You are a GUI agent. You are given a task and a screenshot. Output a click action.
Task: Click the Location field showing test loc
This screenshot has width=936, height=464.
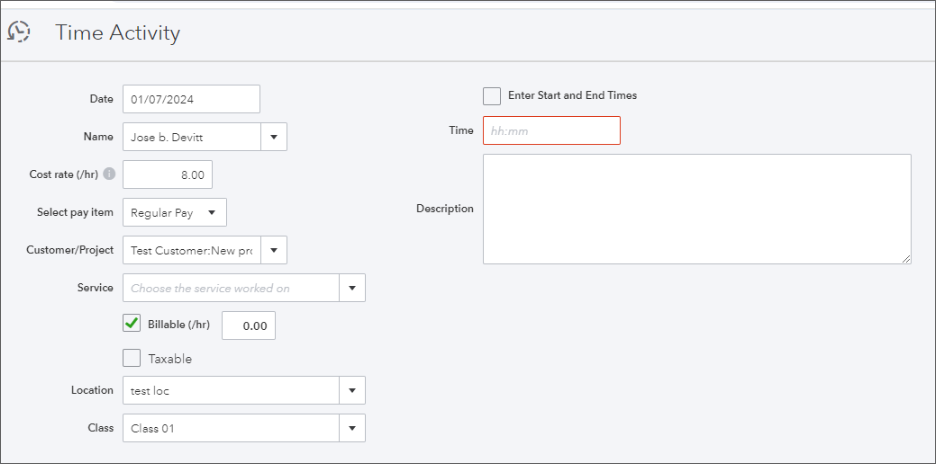click(231, 390)
